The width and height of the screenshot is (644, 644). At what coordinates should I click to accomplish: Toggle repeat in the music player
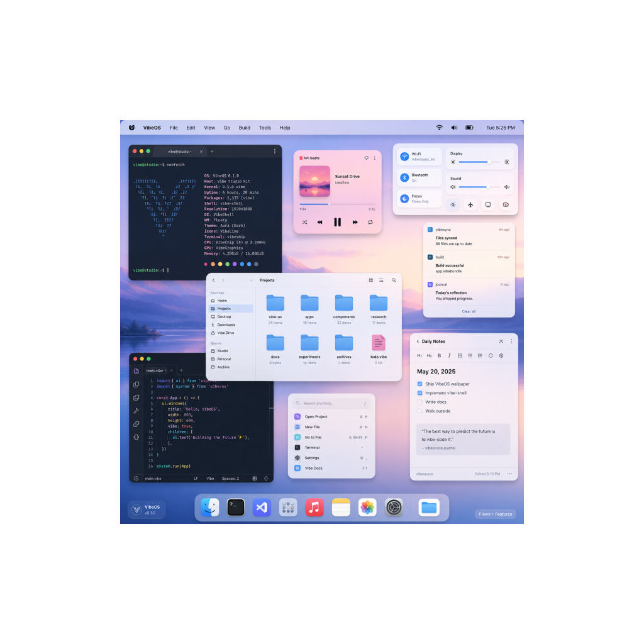click(370, 222)
